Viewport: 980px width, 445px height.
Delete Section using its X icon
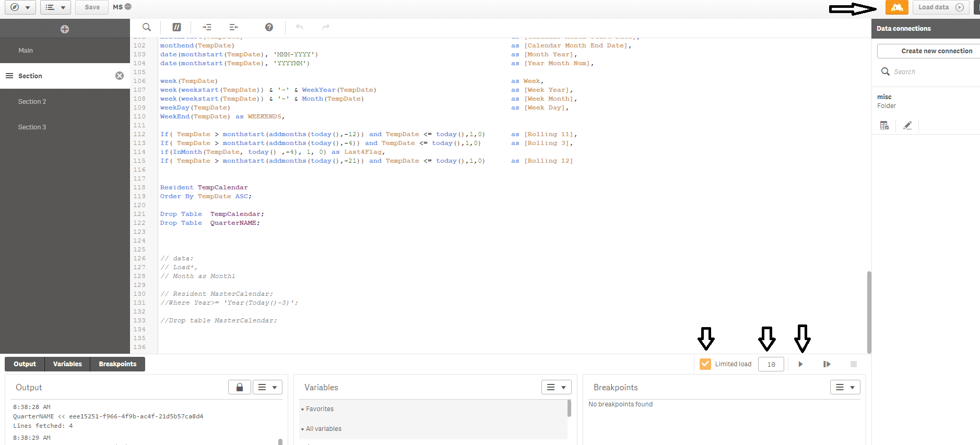coord(120,76)
